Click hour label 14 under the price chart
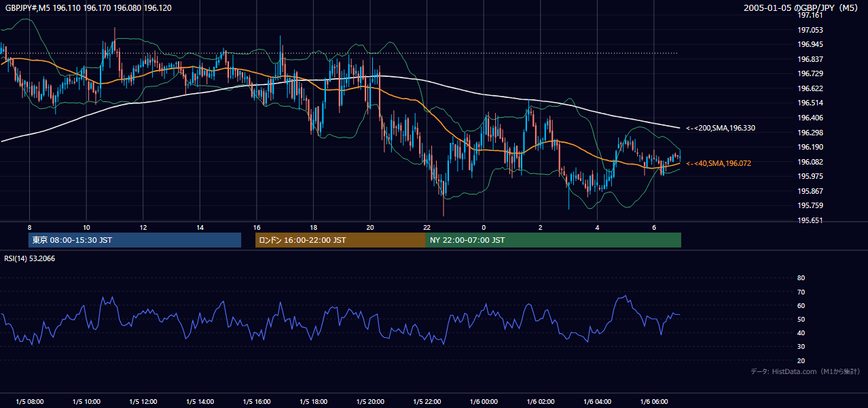This screenshot has height=408, width=868. [200, 227]
